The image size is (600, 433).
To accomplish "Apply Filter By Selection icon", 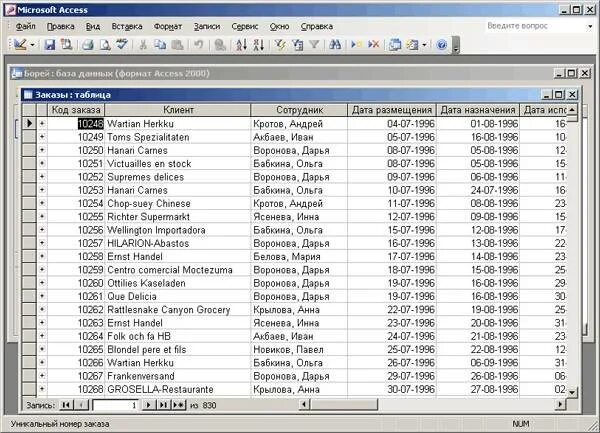I will point(280,45).
